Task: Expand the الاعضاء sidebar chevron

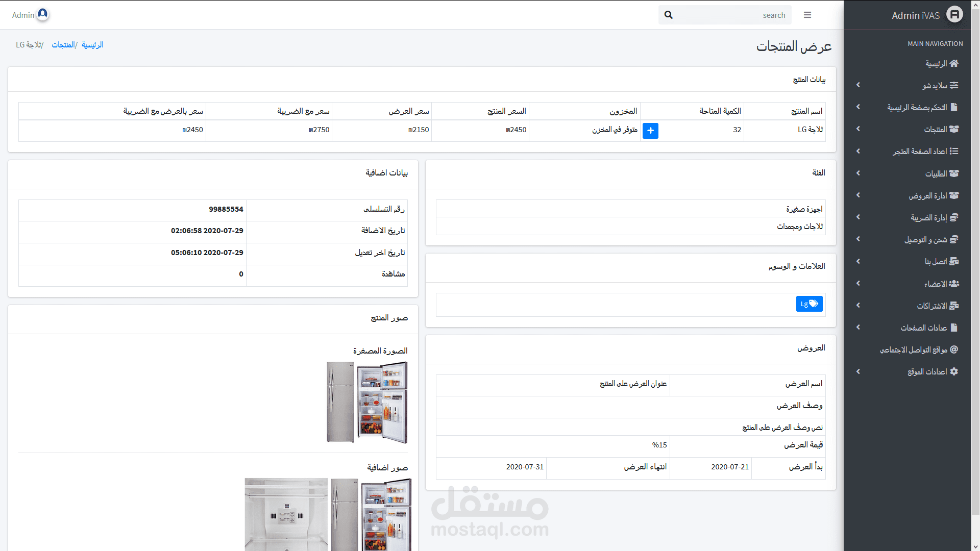Action: [858, 284]
